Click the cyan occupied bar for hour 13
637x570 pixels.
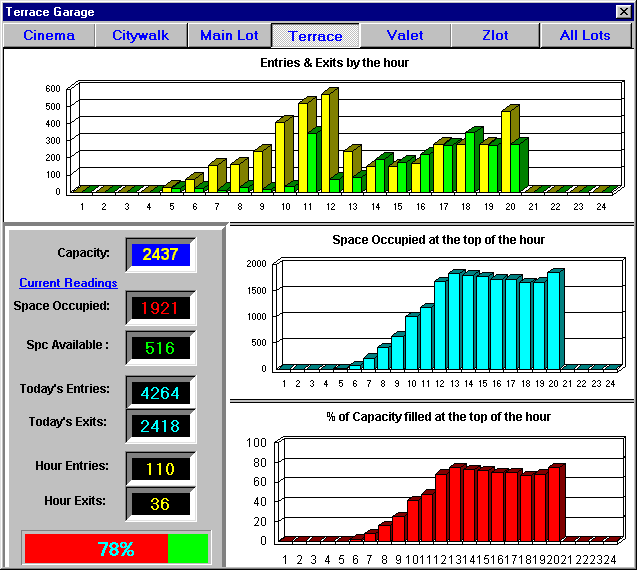(454, 321)
